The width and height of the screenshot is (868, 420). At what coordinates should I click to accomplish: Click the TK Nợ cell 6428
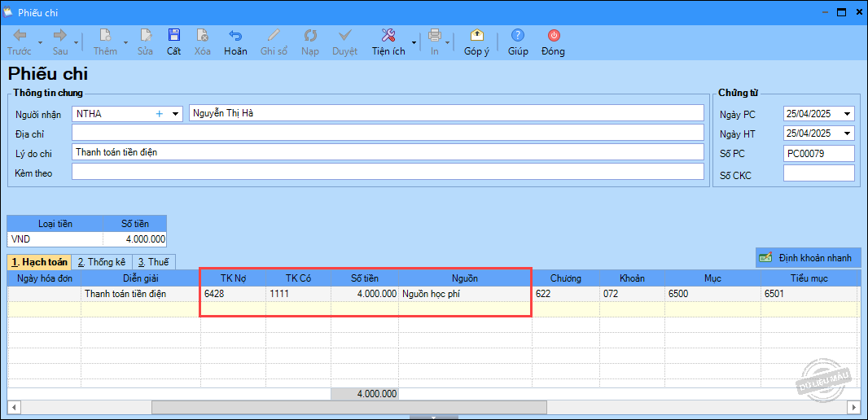[x=234, y=294]
